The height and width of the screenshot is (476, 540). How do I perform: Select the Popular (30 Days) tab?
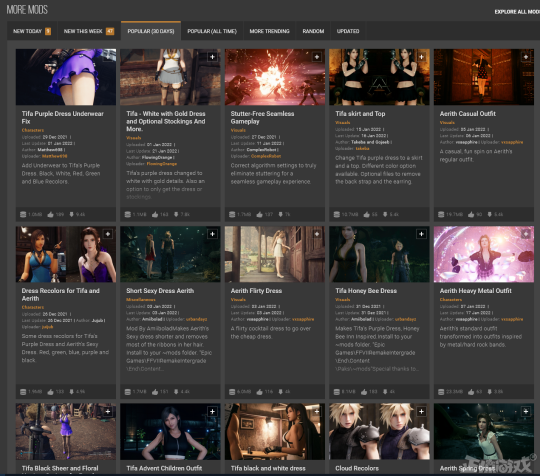tap(151, 31)
